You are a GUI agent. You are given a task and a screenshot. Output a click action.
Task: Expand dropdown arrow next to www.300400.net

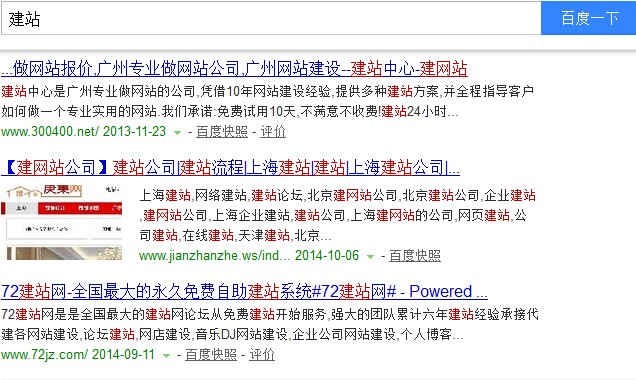[177, 132]
